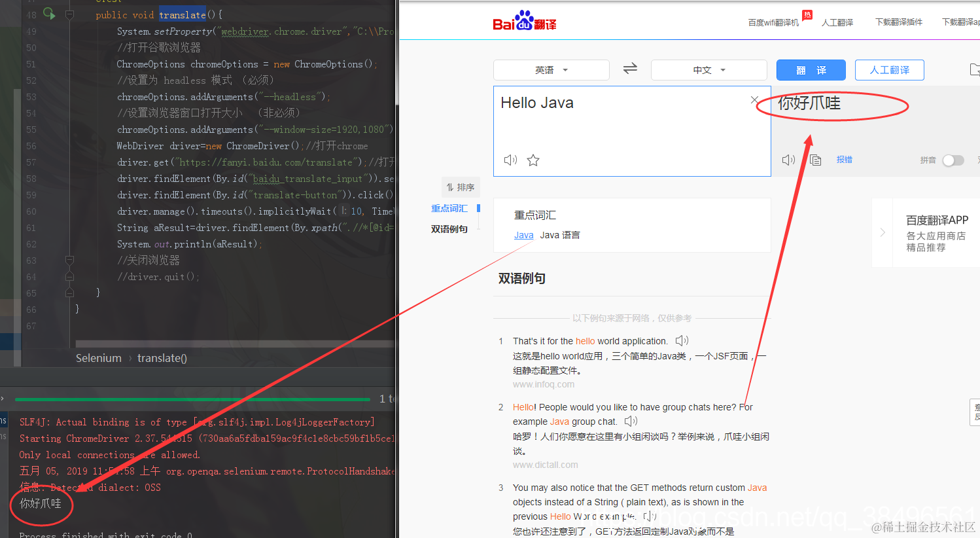The image size is (980, 538).
Task: Play audio of the translated result
Action: 789,160
